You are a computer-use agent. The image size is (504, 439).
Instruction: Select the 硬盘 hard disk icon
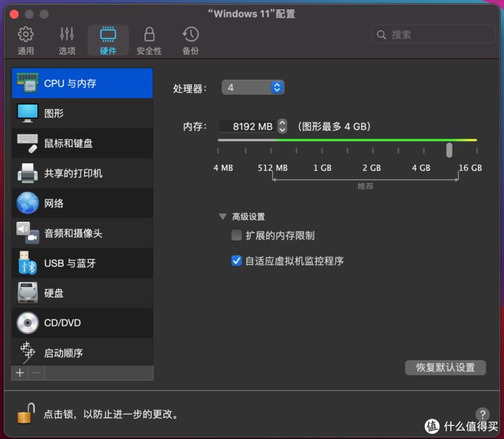(27, 293)
